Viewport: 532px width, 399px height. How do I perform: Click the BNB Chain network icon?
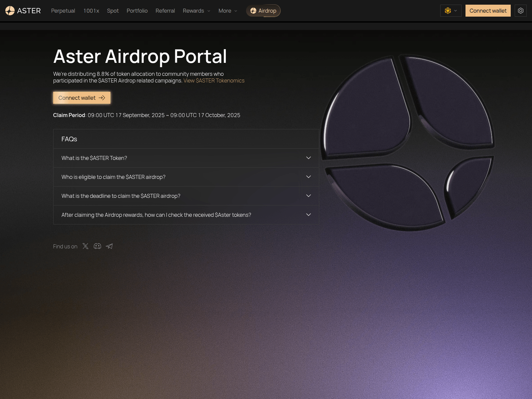pyautogui.click(x=447, y=11)
